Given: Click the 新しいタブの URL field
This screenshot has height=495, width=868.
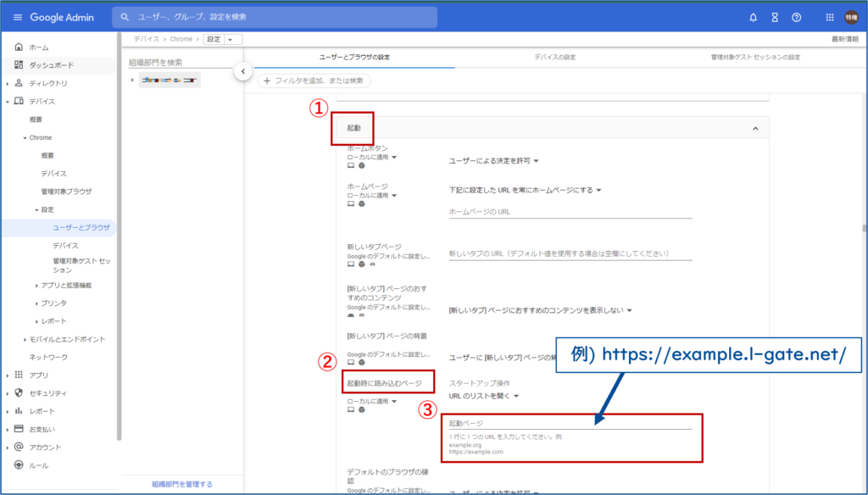Looking at the screenshot, I should 570,253.
